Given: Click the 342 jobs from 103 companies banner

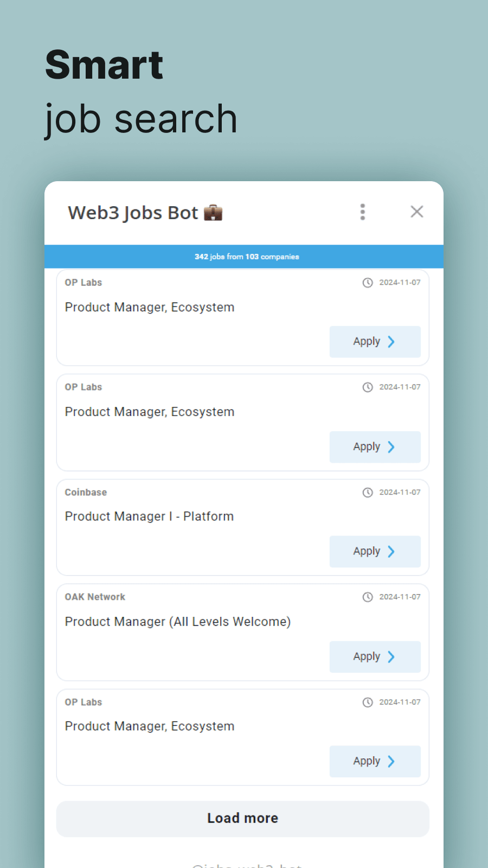Looking at the screenshot, I should pyautogui.click(x=243, y=257).
